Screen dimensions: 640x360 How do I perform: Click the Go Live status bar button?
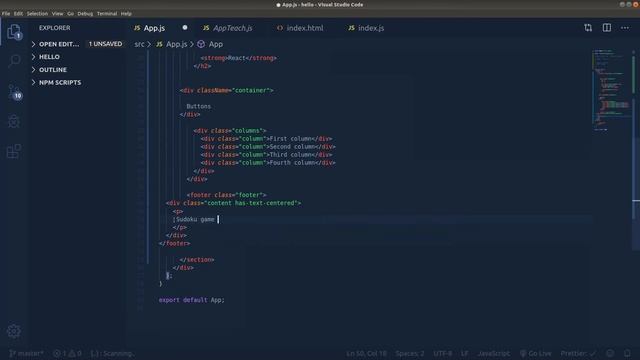coord(535,353)
